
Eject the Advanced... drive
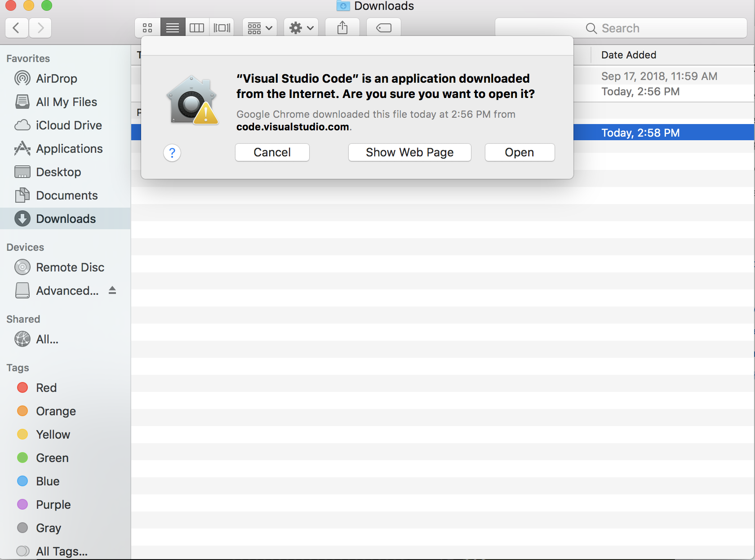tap(112, 290)
